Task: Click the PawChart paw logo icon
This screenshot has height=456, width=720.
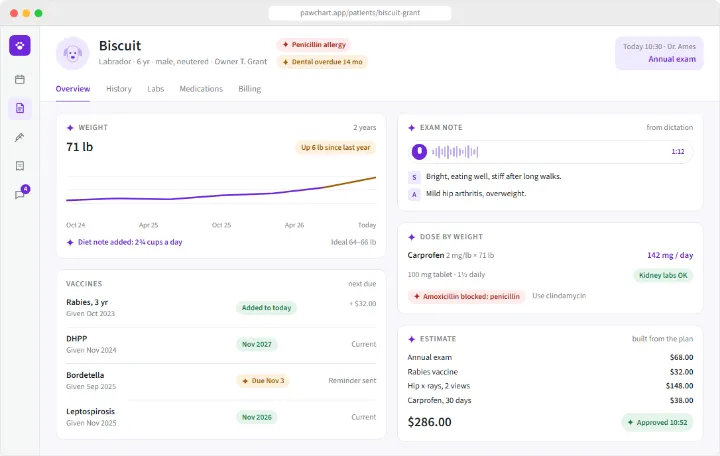Action: tap(20, 45)
